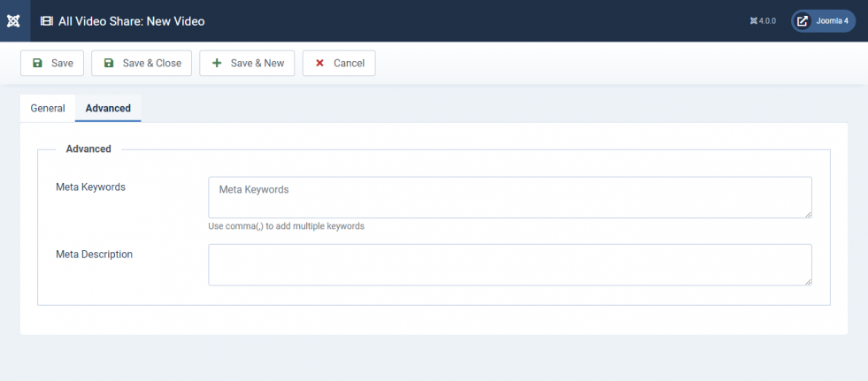The image size is (868, 381).
Task: Click the Meta Keywords field label
Action: click(91, 187)
